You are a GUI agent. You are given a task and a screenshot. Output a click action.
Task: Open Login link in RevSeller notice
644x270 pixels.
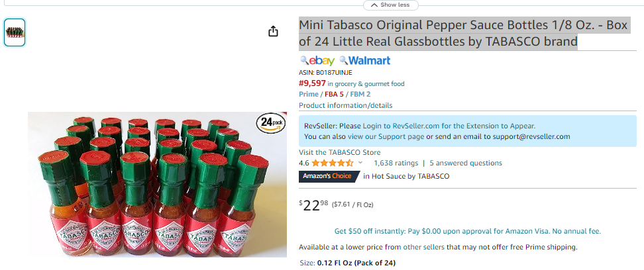click(371, 126)
